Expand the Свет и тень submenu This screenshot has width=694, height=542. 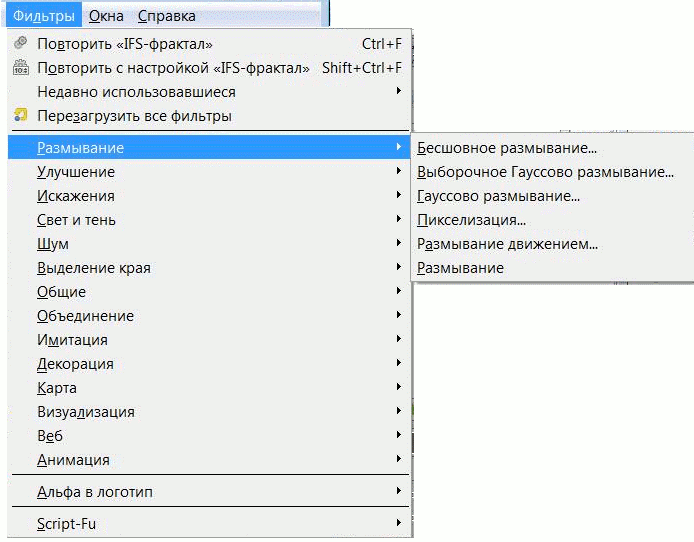point(209,219)
